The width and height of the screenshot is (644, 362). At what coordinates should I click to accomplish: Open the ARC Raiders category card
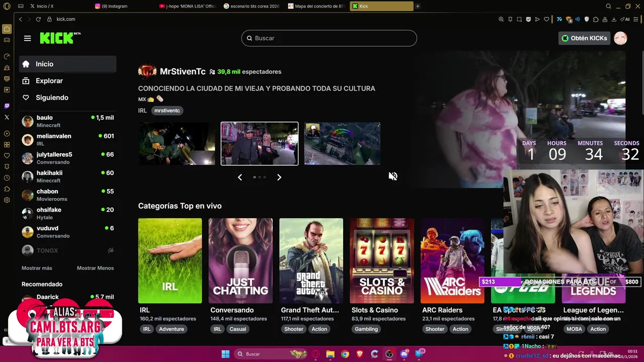coord(452,260)
